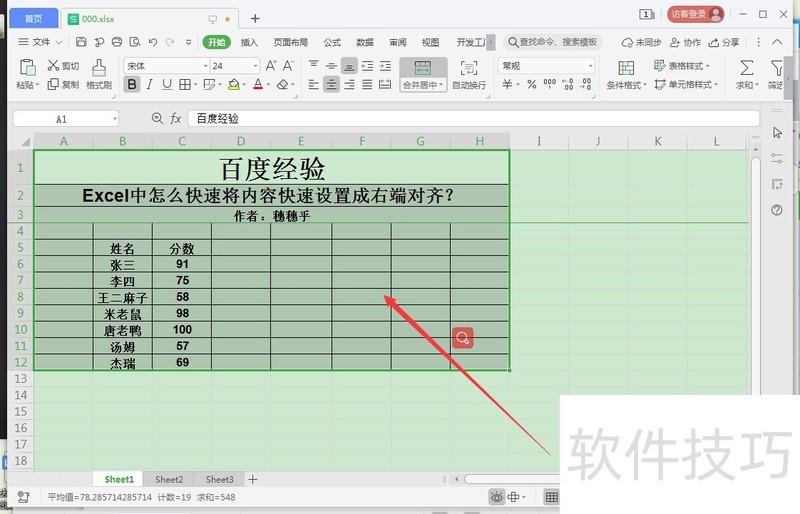Click the fill color bucket
Image resolution: width=800 pixels, height=514 pixels.
[x=234, y=84]
